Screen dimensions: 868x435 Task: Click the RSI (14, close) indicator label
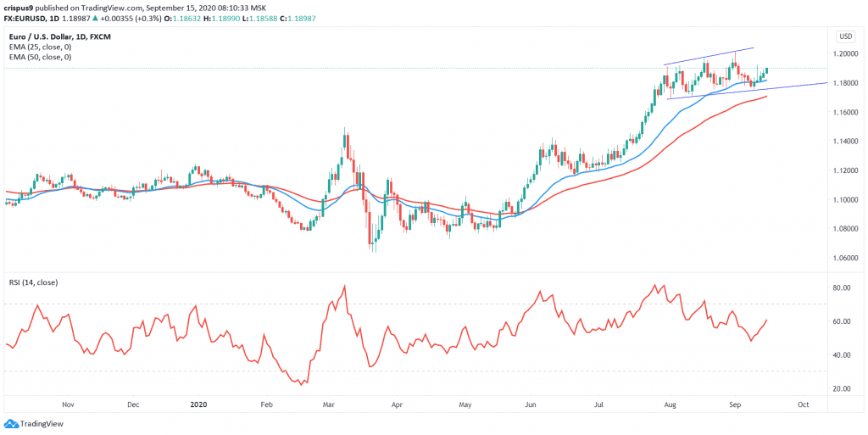[x=35, y=282]
